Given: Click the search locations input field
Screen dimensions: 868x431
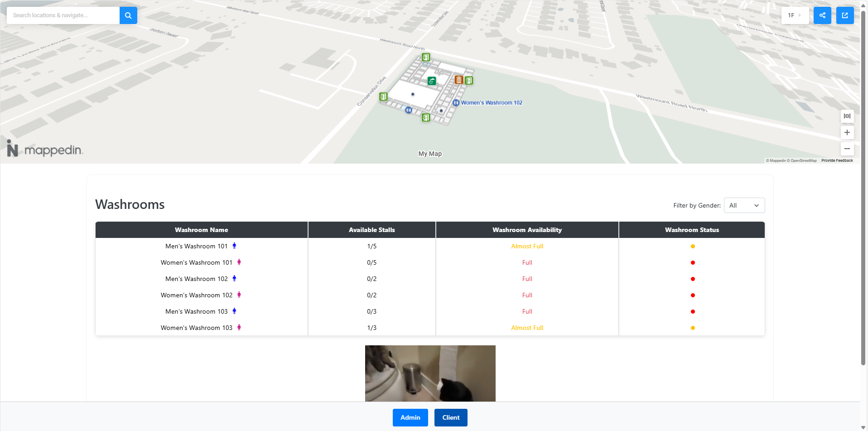Looking at the screenshot, I should [63, 15].
